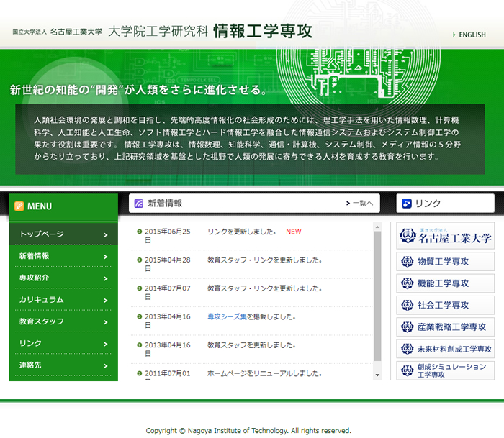Image resolution: width=504 pixels, height=438 pixels.
Task: Click the news list scrollbar up arrow
Action: pos(377,227)
